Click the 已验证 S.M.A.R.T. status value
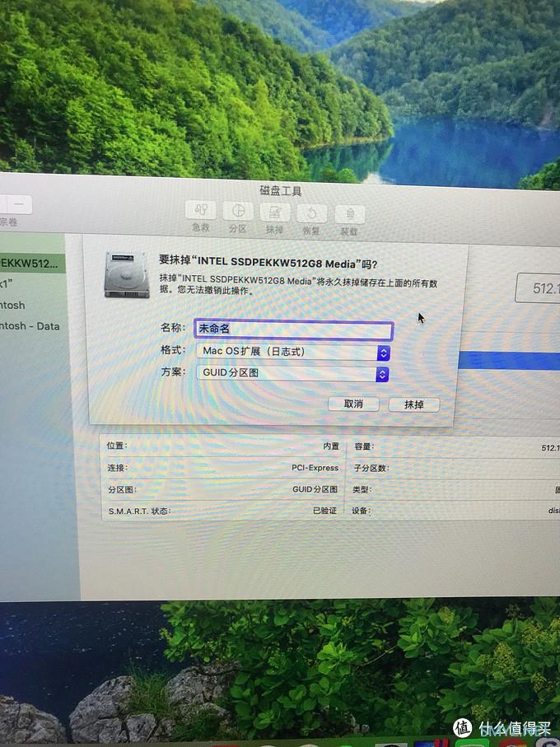Image resolution: width=560 pixels, height=747 pixels. [x=324, y=511]
